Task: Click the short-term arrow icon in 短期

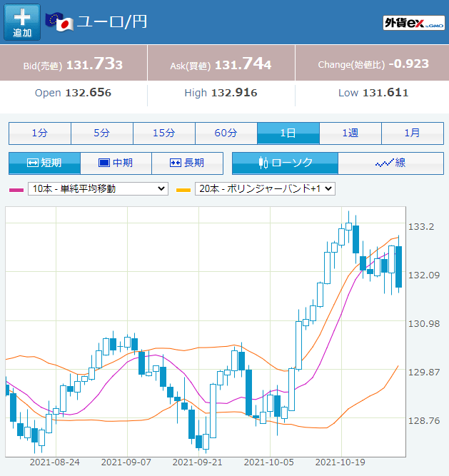Action: [x=33, y=163]
